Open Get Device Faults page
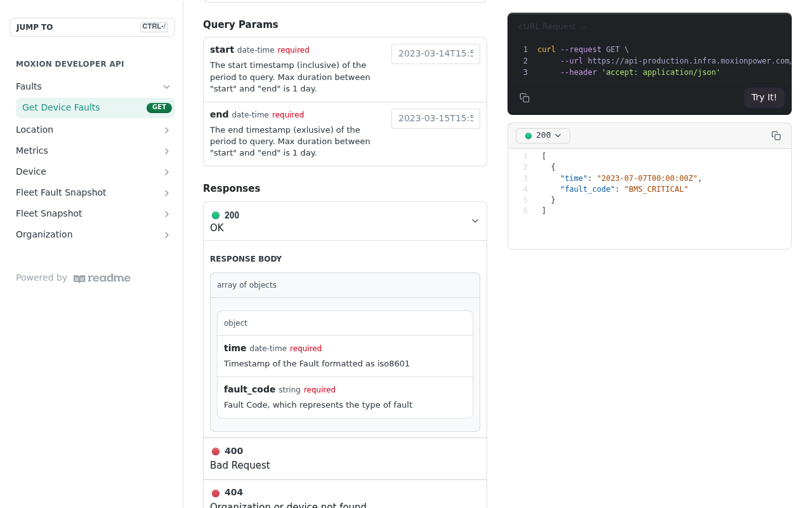812x508 pixels. pyautogui.click(x=95, y=108)
